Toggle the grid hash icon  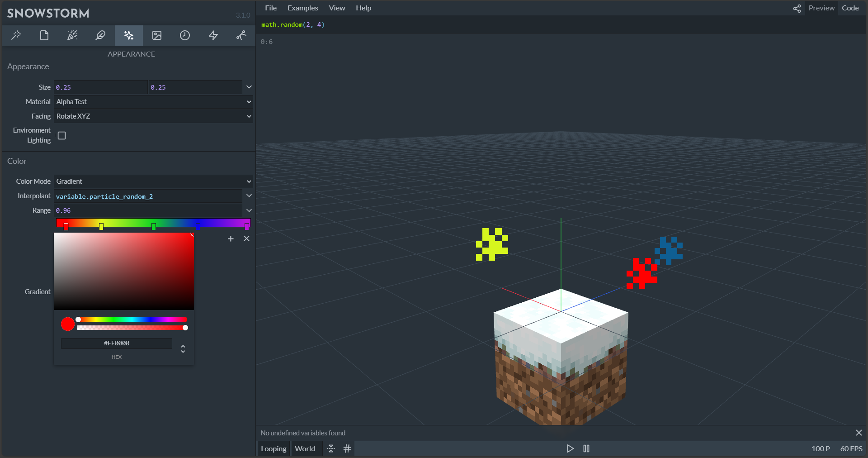point(347,448)
